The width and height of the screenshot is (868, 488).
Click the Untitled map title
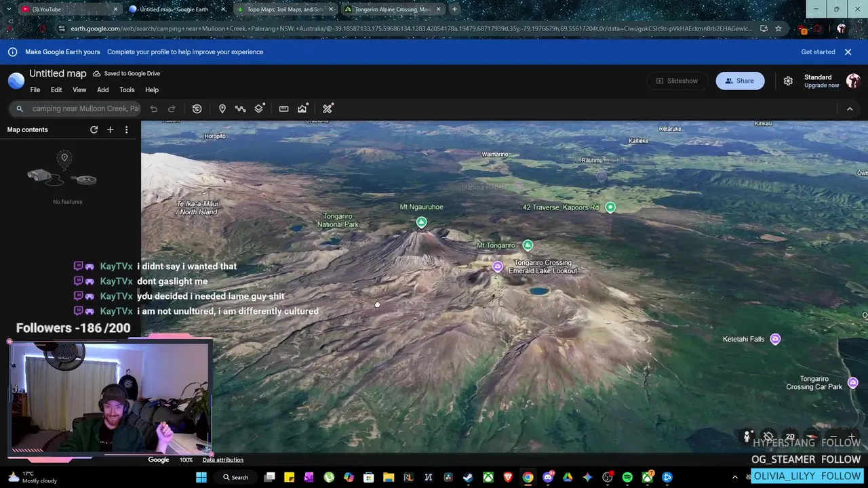[x=58, y=73]
